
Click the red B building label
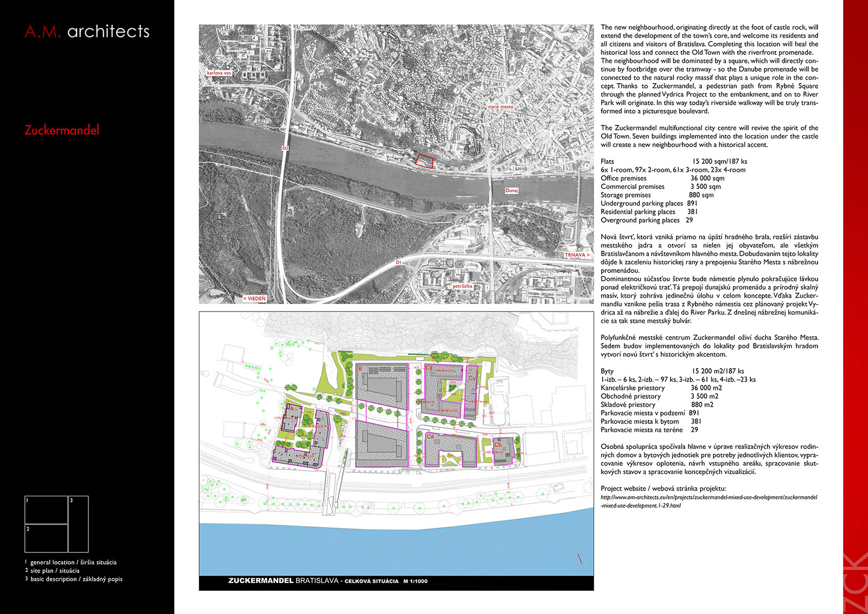click(x=360, y=369)
